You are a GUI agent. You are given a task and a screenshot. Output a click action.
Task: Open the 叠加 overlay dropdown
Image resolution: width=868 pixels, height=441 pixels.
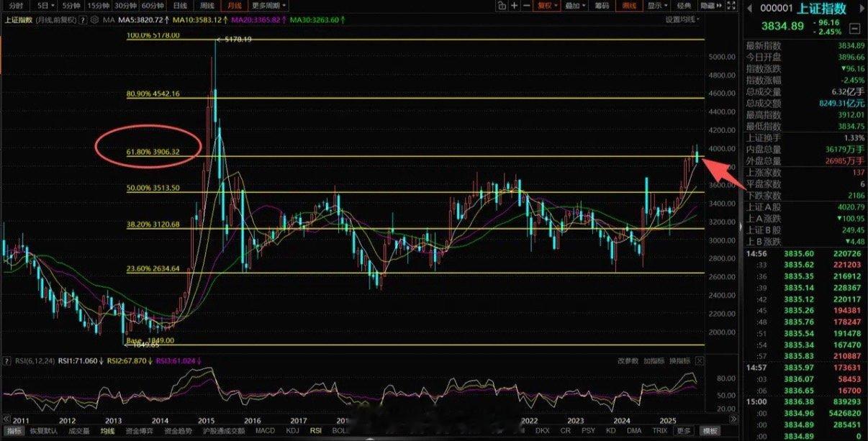(575, 5)
